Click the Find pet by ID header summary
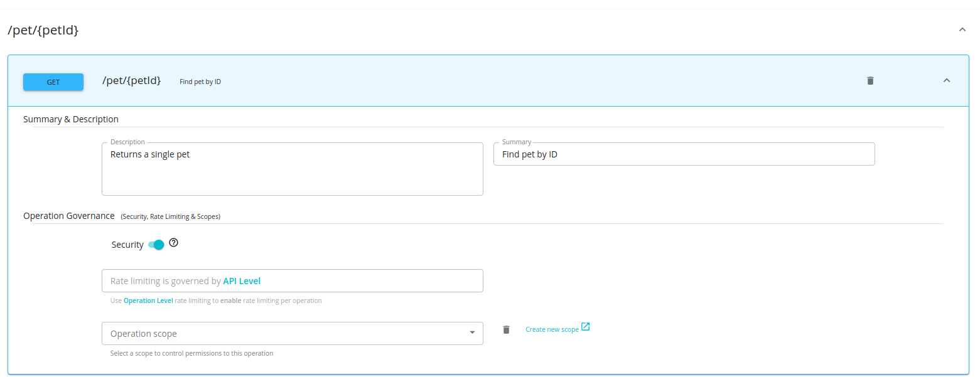Screen dimensions: 980x377 point(200,82)
